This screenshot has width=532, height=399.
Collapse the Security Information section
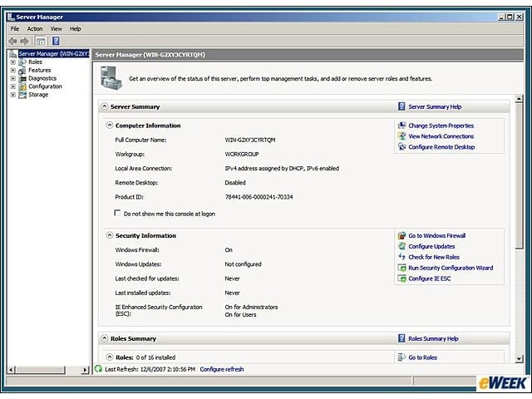[110, 235]
